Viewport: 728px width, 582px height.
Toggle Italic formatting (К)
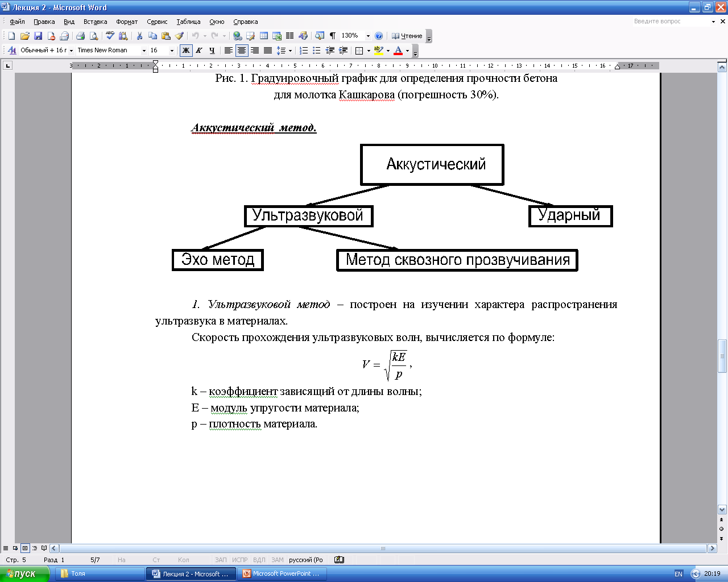(x=199, y=51)
